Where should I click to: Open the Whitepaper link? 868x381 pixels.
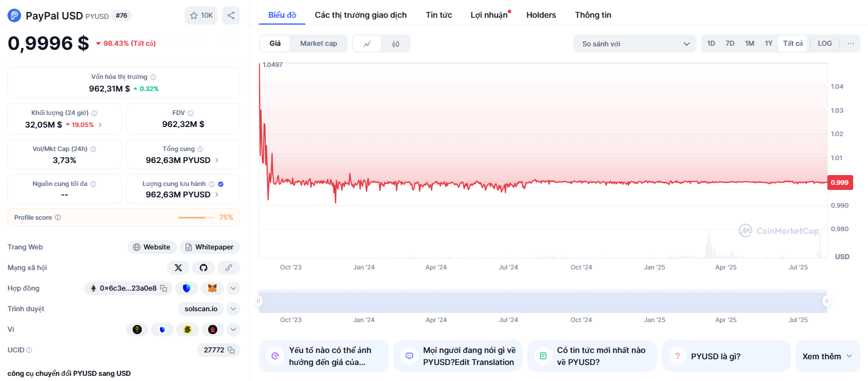click(x=210, y=247)
